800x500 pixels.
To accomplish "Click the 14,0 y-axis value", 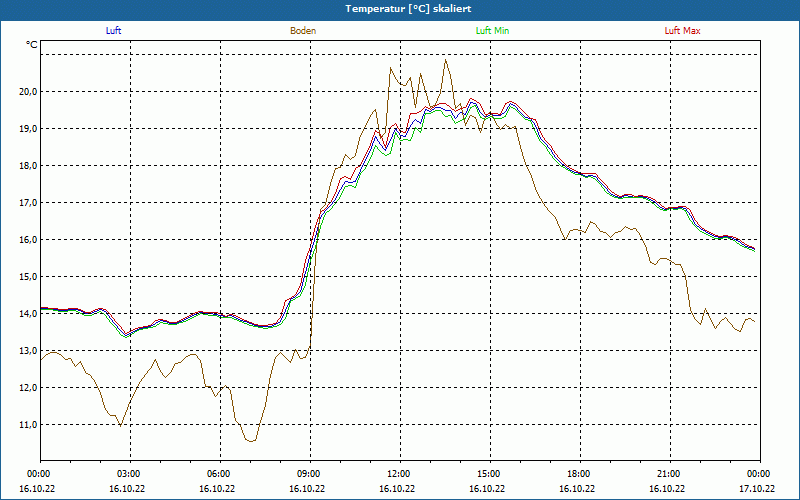I will tap(29, 314).
